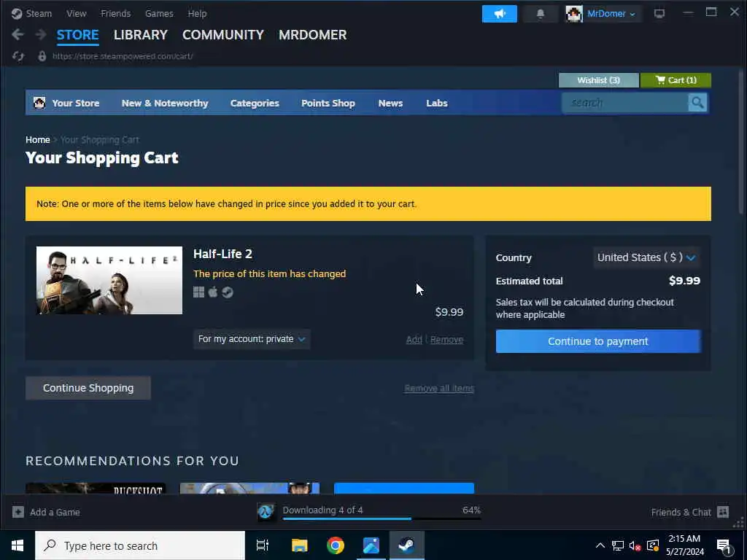
Task: Click the Half-Life 2 title
Action: pyautogui.click(x=222, y=254)
